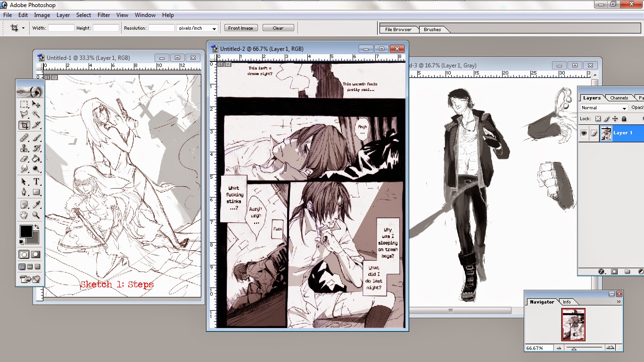Add a layer mask in Layers panel
Screen dimensions: 644x362
614,271
